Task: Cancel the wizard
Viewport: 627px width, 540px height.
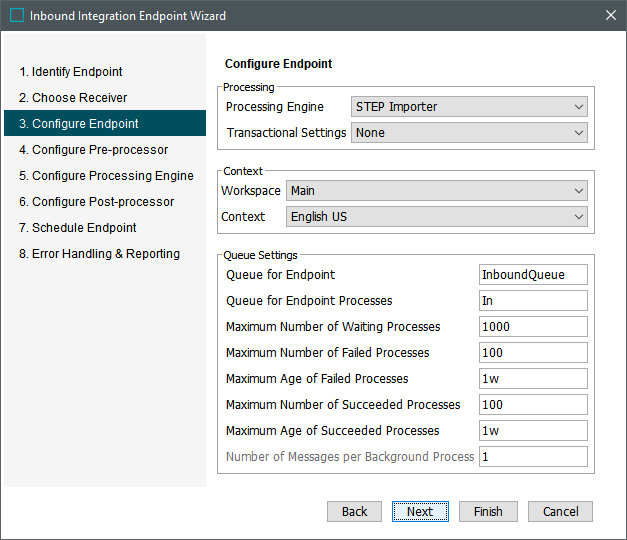Action: pos(560,512)
